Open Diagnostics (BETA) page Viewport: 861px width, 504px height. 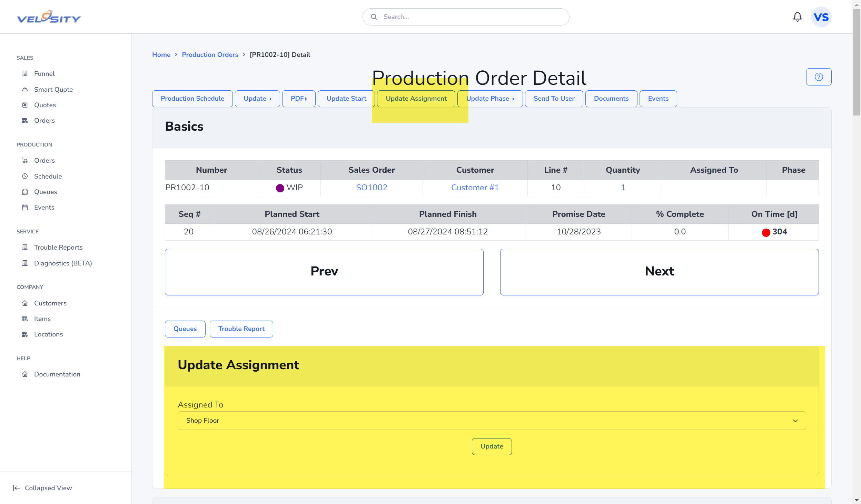pos(63,263)
